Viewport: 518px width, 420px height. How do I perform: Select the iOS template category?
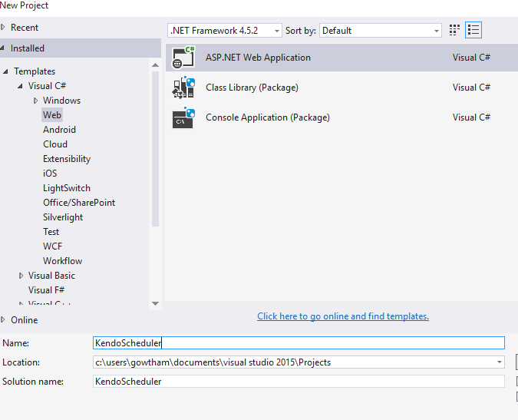50,174
